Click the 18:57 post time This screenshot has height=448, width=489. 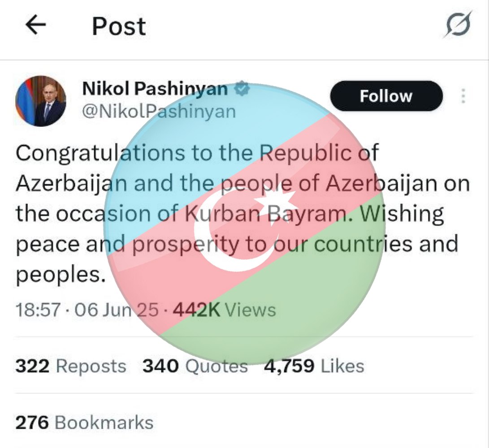[x=38, y=310]
